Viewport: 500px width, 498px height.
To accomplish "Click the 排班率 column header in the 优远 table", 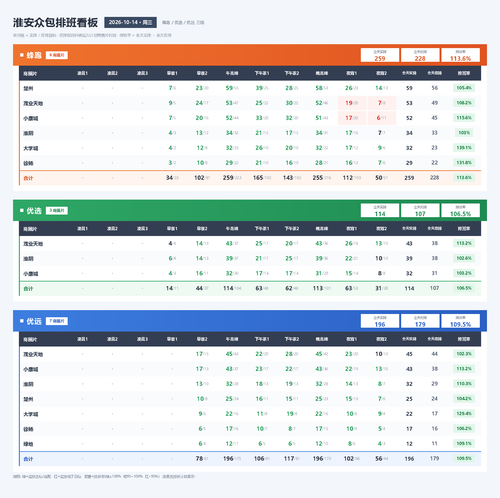I will pyautogui.click(x=464, y=339).
